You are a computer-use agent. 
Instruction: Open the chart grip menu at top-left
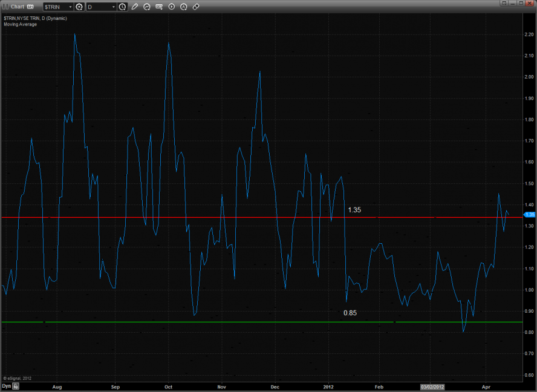[5, 7]
